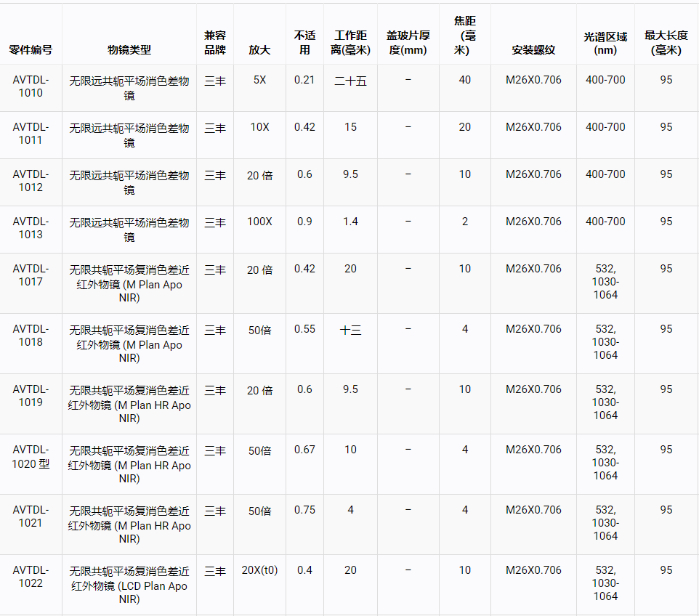Click the 物镜类型 column header
Screen dimensions: 699x616
(x=129, y=49)
